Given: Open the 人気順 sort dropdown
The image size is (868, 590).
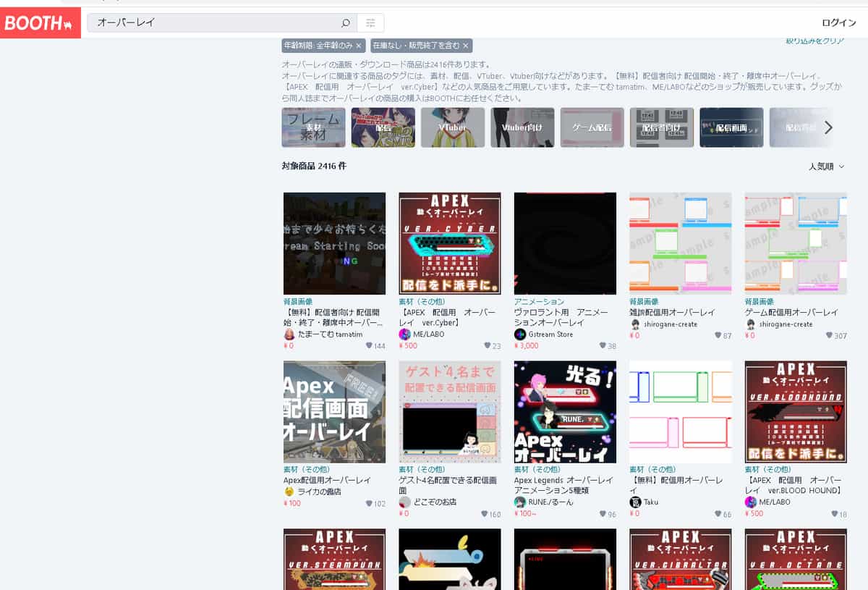Looking at the screenshot, I should click(826, 167).
